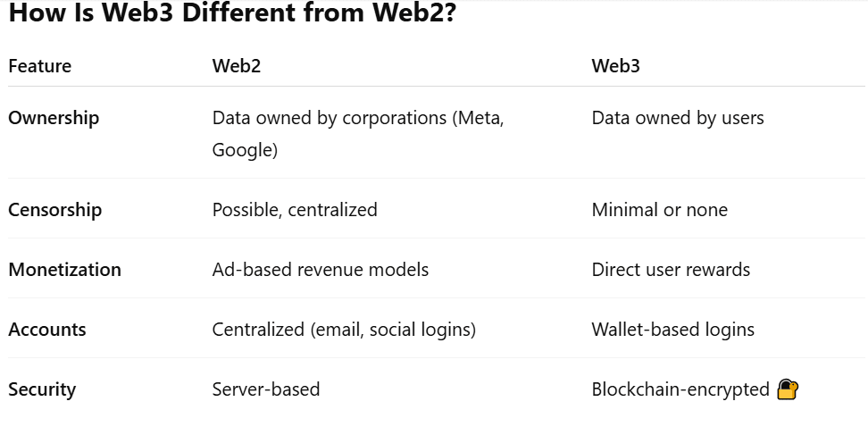Select the Monetization row label

pyautogui.click(x=64, y=270)
